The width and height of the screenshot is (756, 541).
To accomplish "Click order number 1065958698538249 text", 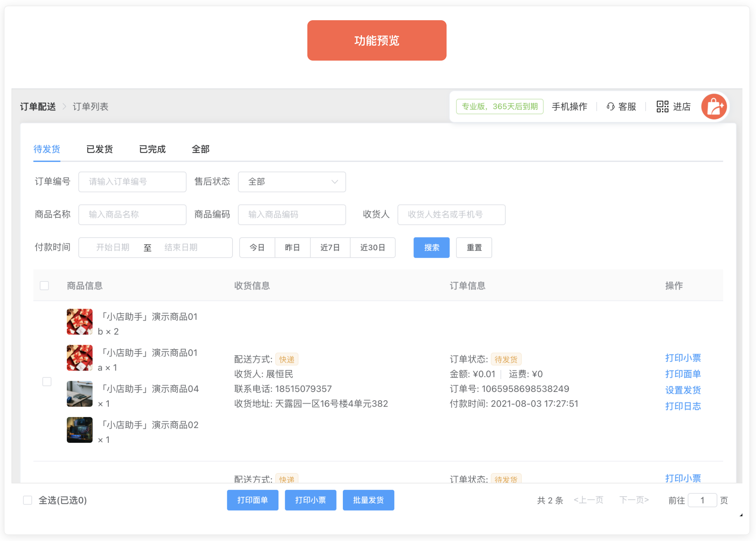I will coord(525,389).
